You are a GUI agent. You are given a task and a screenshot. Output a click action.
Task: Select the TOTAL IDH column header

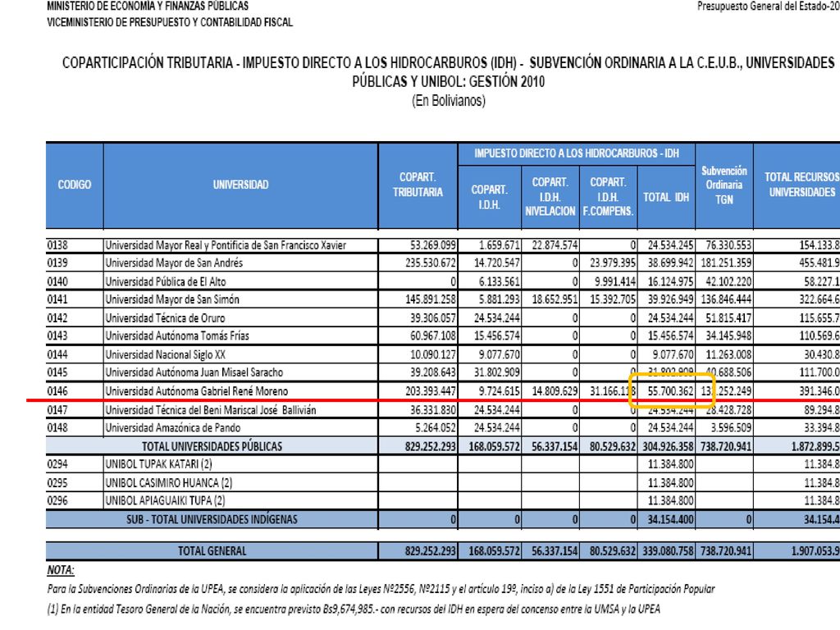click(666, 197)
